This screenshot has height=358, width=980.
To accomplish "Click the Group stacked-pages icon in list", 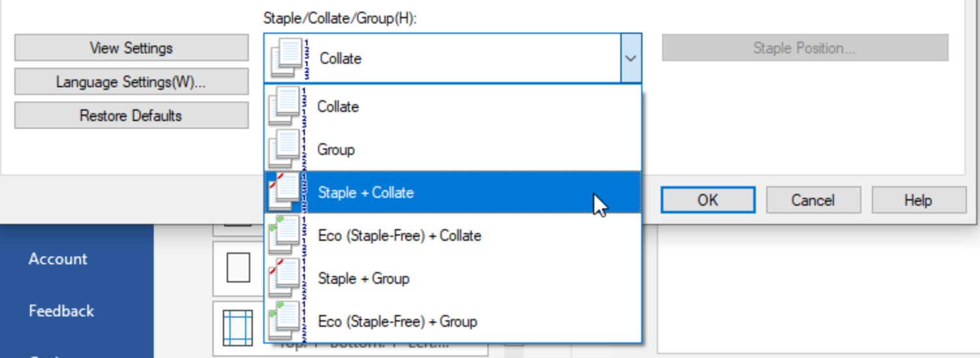I will point(287,150).
